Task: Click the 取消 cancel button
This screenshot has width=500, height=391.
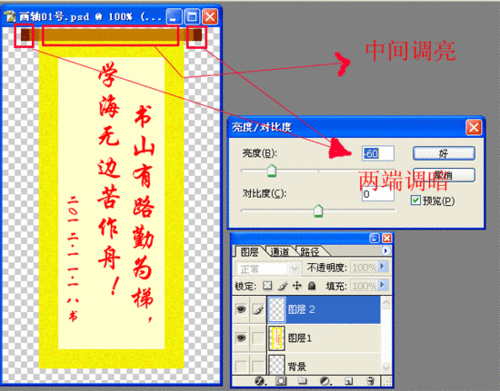Action: 444,175
